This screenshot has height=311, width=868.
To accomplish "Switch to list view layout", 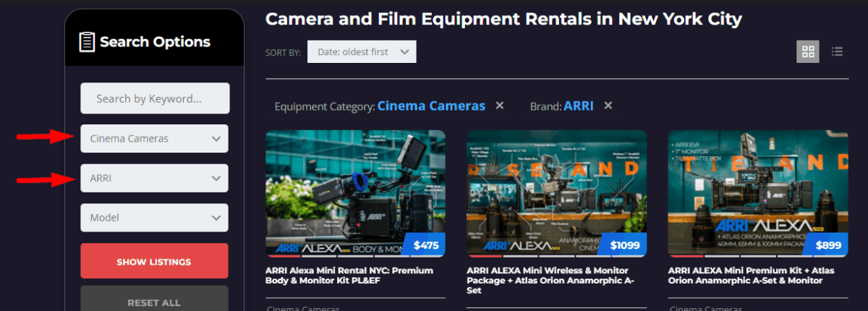I will point(838,51).
